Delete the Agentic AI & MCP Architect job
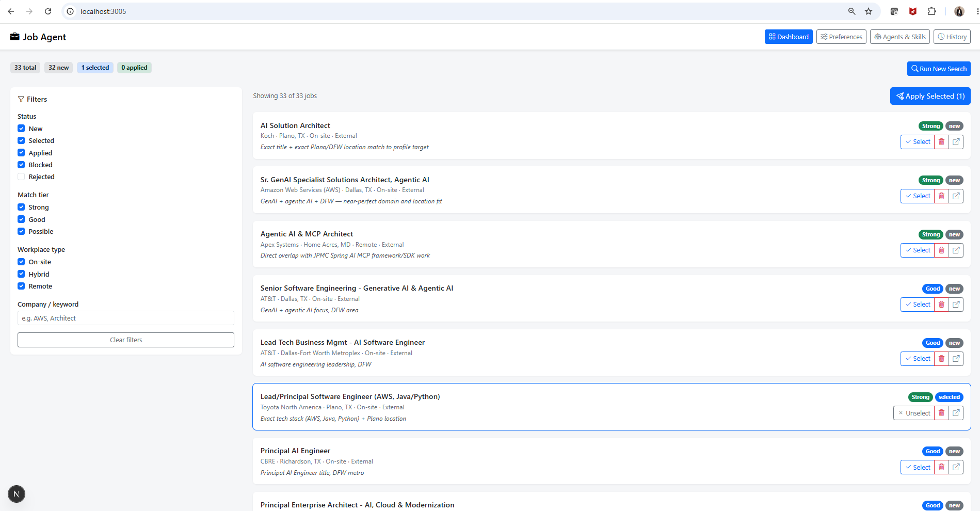The width and height of the screenshot is (980, 511). (941, 250)
